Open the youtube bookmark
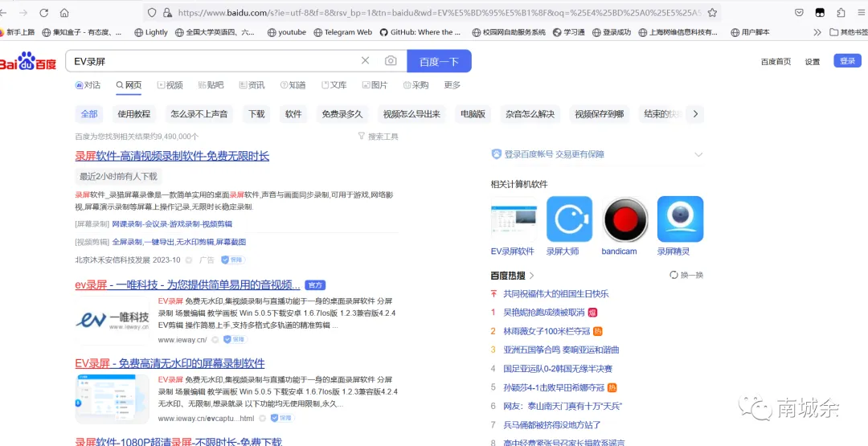Screen dimensions: 868x446 click(x=287, y=32)
